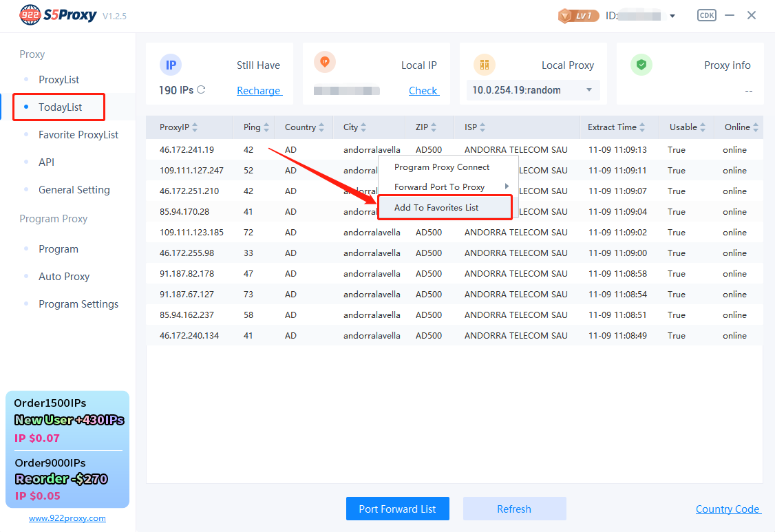
Task: Select proxy row 46.172.241.19
Action: point(454,149)
